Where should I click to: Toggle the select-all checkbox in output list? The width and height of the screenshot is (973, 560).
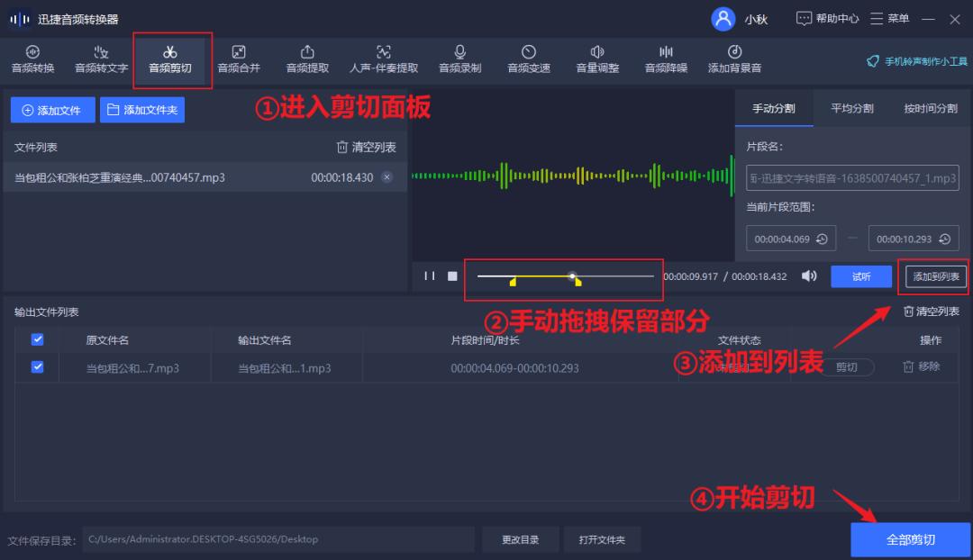click(37, 339)
